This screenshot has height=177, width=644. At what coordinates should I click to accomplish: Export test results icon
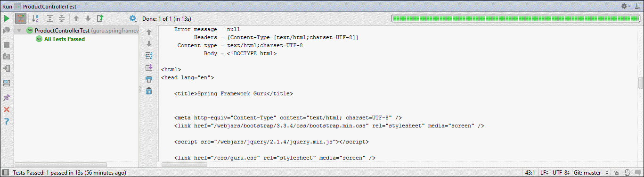[x=100, y=18]
